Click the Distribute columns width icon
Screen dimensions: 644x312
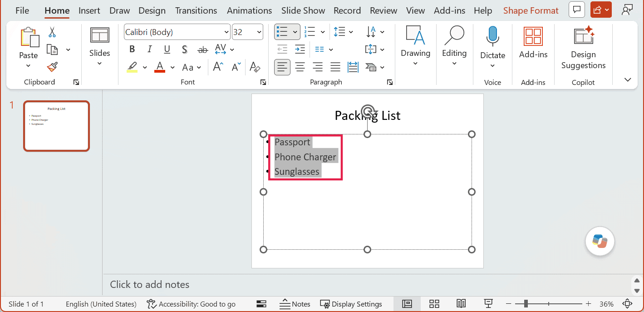coord(353,67)
